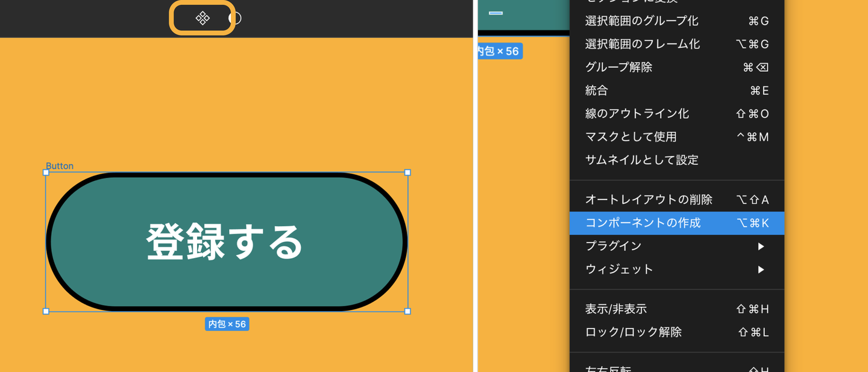Image resolution: width=868 pixels, height=372 pixels.
Task: Click bottom-left selection handle of Button frame
Action: 46,311
